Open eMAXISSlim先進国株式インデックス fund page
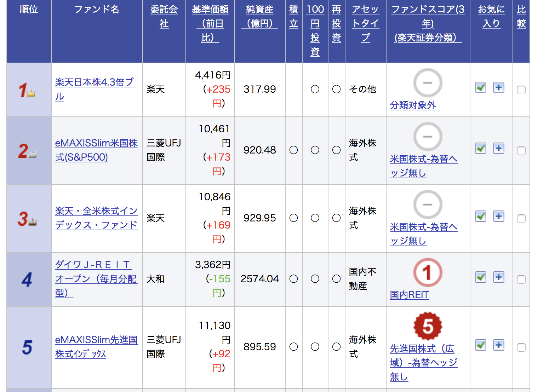The width and height of the screenshot is (538, 392). tap(96, 347)
